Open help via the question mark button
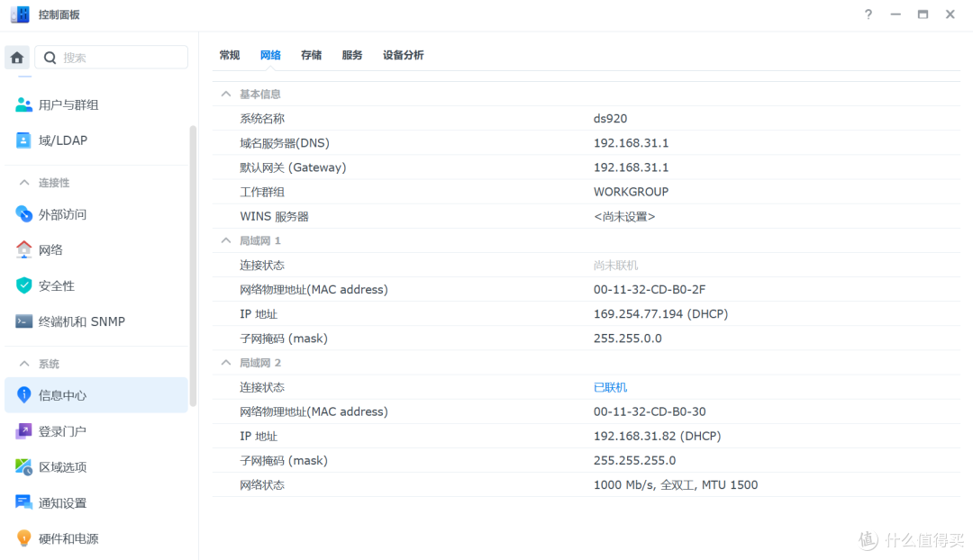The width and height of the screenshot is (973, 560). point(868,14)
